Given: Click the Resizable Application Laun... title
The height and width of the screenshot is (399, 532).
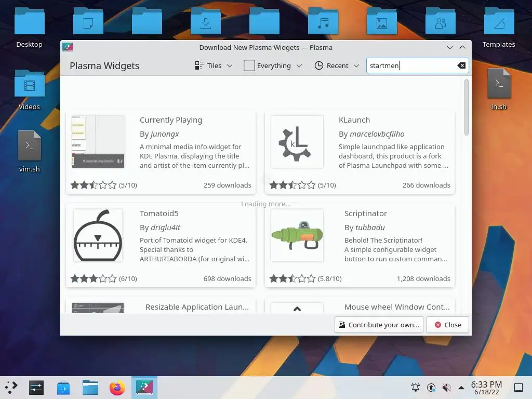Looking at the screenshot, I should tap(197, 307).
